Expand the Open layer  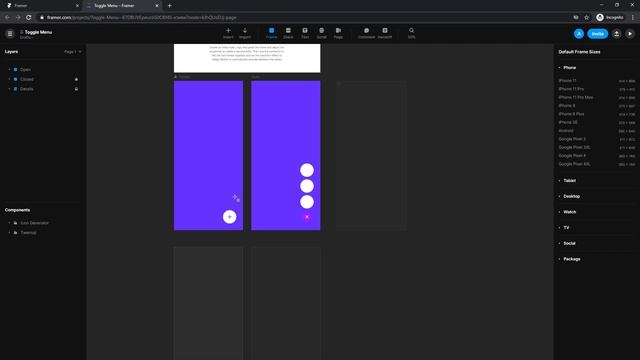point(9,70)
